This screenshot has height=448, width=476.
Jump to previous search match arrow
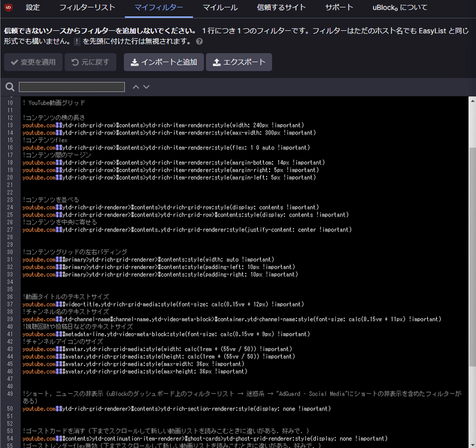[x=136, y=87]
